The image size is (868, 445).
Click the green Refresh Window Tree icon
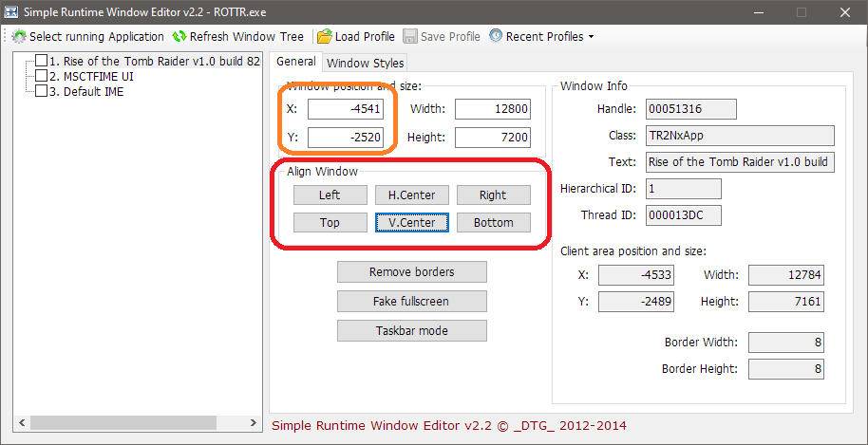pos(179,37)
